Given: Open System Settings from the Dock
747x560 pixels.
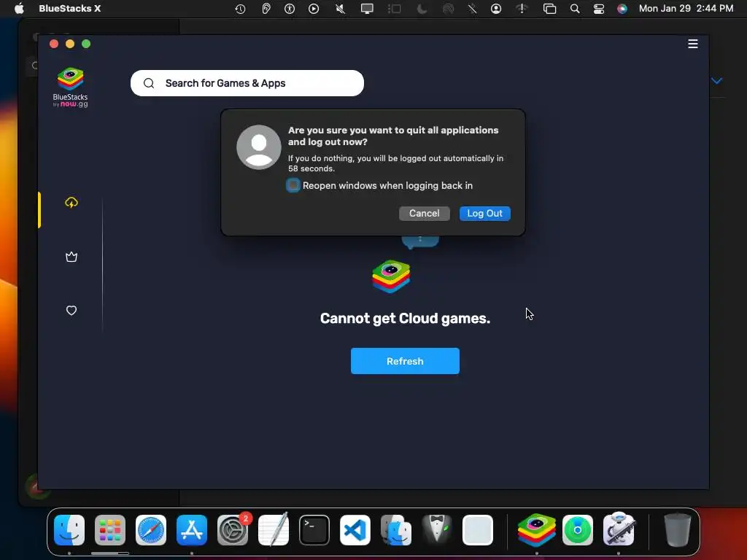Looking at the screenshot, I should (x=233, y=530).
